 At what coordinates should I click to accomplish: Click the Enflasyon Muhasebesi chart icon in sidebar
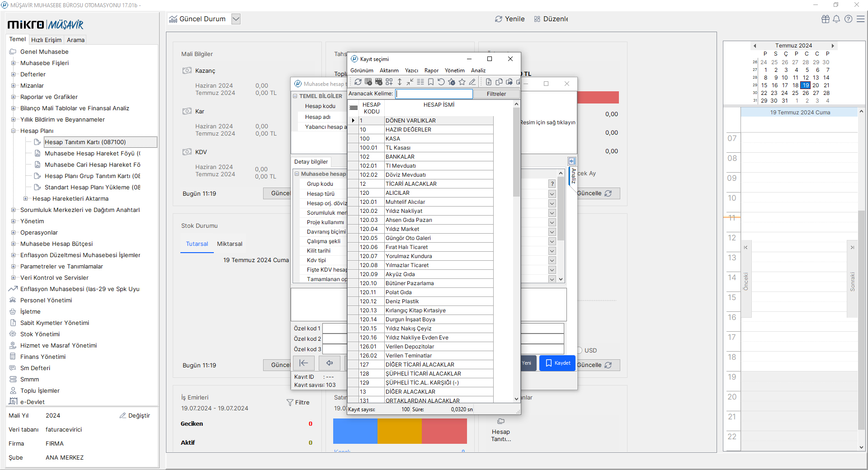pos(13,289)
